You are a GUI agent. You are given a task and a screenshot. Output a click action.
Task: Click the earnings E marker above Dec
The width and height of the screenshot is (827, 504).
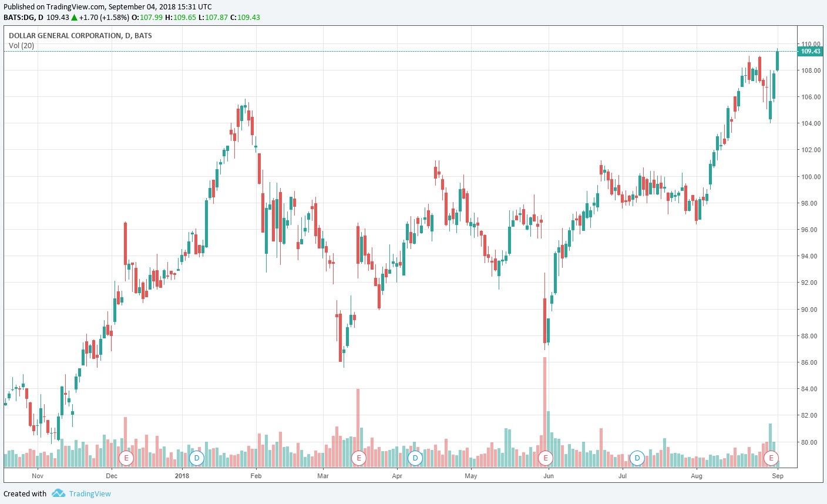tap(126, 458)
